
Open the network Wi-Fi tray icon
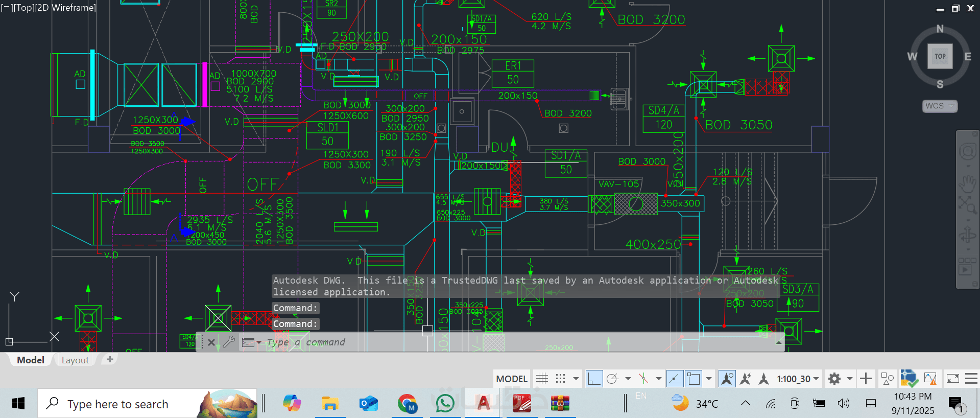tap(771, 404)
